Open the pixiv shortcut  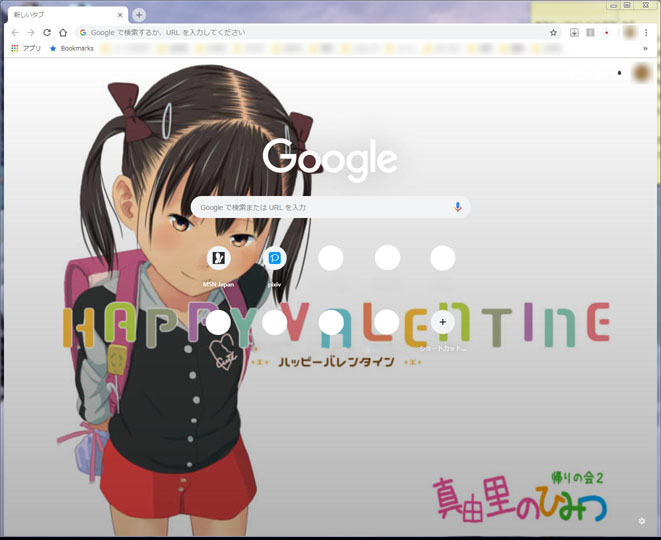[274, 266]
